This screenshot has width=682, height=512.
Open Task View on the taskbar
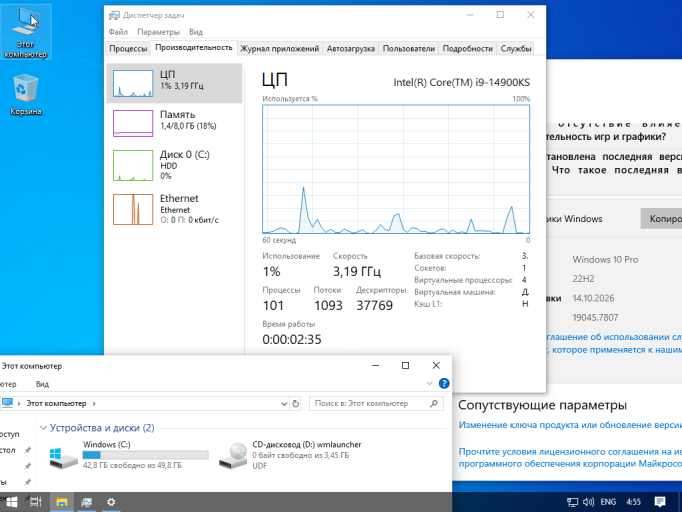36,502
